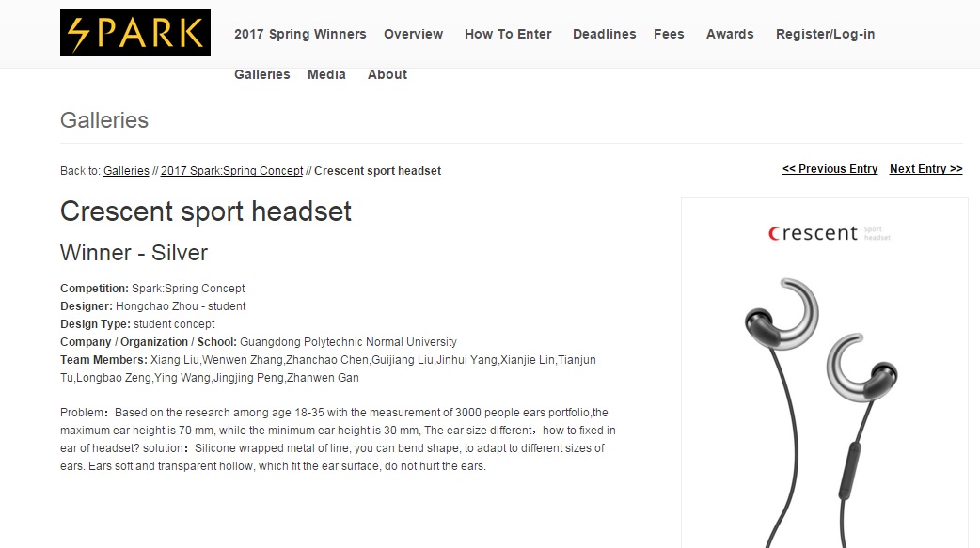Click the SPARK logo
Image resolution: width=980 pixels, height=548 pixels.
point(135,33)
